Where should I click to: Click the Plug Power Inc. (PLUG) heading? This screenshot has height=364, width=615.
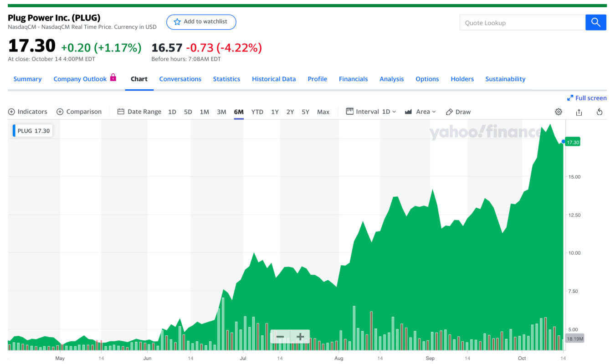[x=54, y=18]
